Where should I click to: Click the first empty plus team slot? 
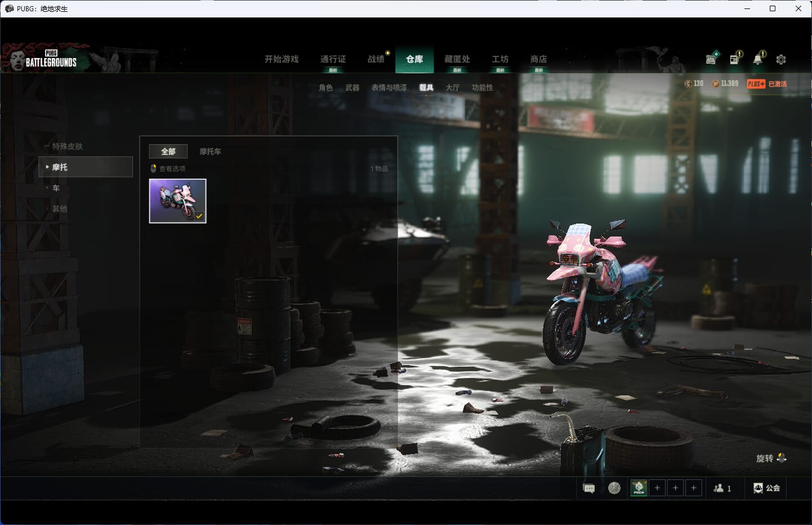click(657, 488)
